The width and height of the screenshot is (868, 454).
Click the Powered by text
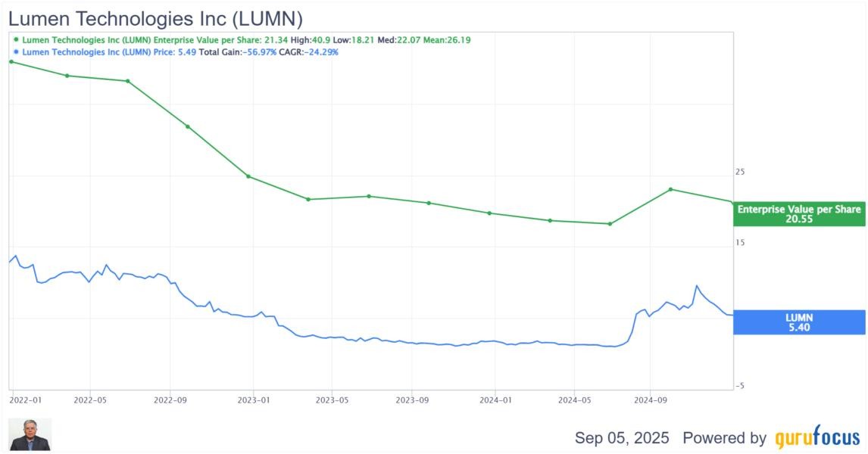coord(725,438)
